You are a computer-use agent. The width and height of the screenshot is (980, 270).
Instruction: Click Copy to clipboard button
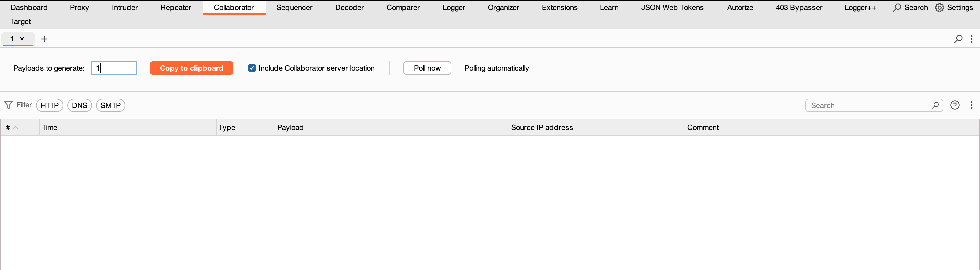pos(191,68)
